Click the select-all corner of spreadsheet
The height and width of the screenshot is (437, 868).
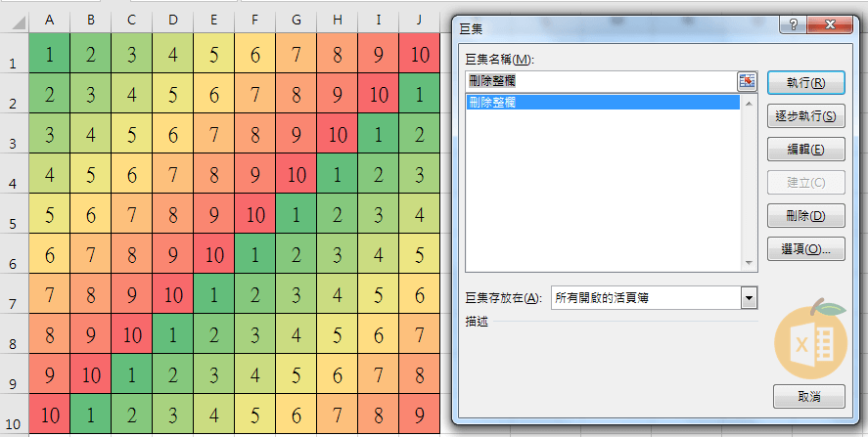[x=14, y=20]
